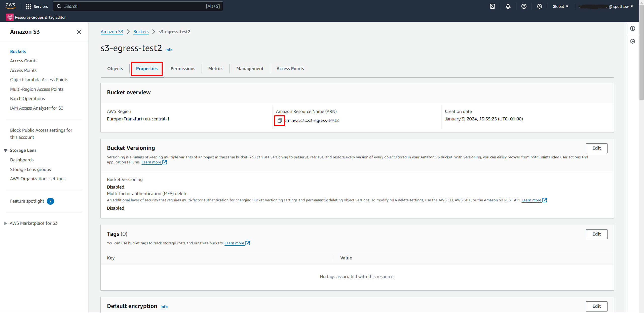Click the Resource Groups & Tag Editor icon
The image size is (644, 313).
(x=10, y=17)
